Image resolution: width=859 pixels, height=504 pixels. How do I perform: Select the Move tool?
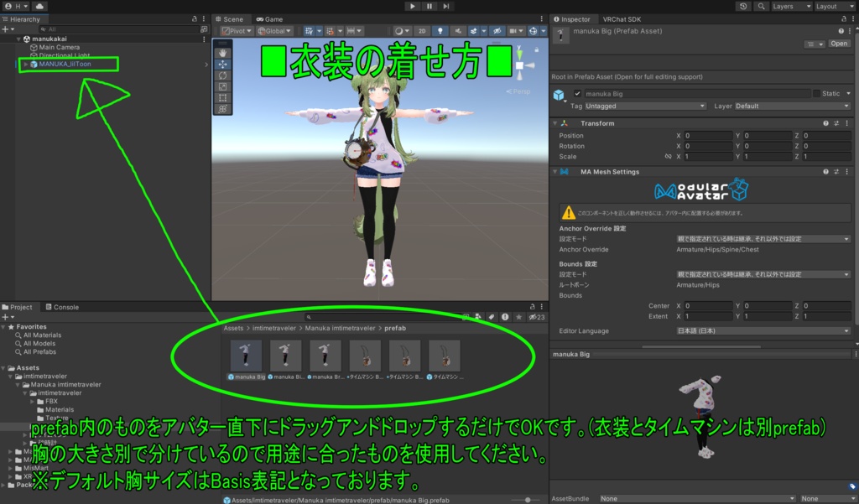click(x=222, y=64)
